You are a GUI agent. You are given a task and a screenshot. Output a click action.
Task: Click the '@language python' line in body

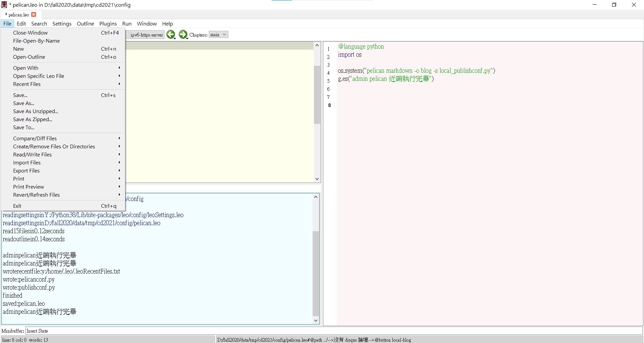361,46
